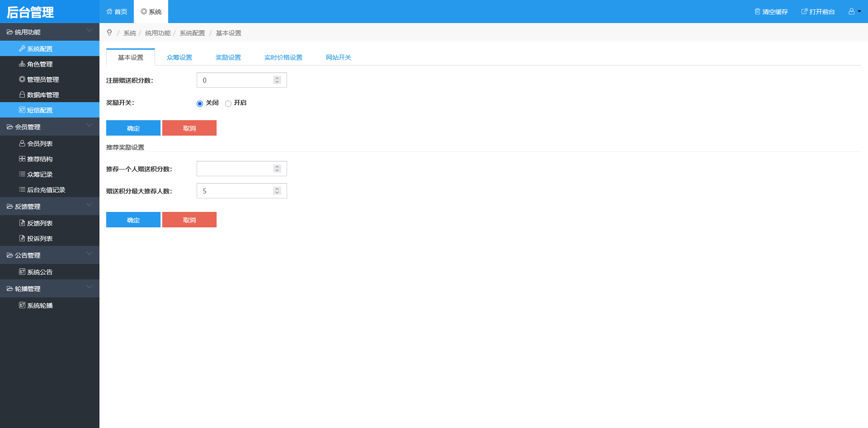The image size is (868, 428).
Task: Collapse the 统用功能 section chevron
Action: click(x=90, y=31)
